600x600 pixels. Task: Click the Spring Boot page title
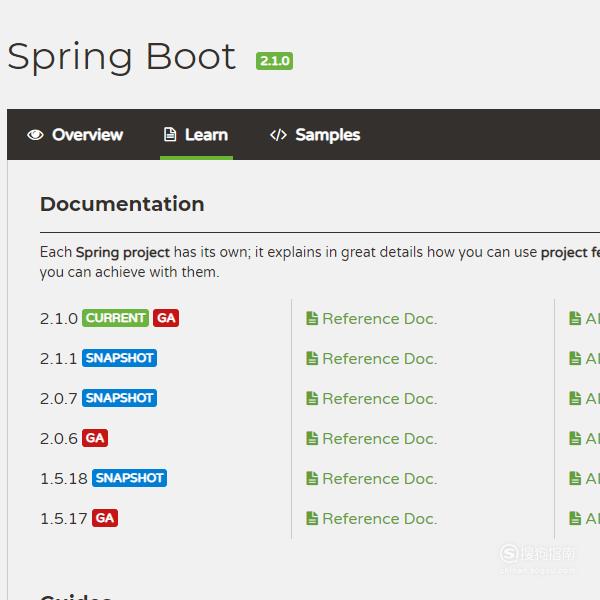click(x=122, y=57)
